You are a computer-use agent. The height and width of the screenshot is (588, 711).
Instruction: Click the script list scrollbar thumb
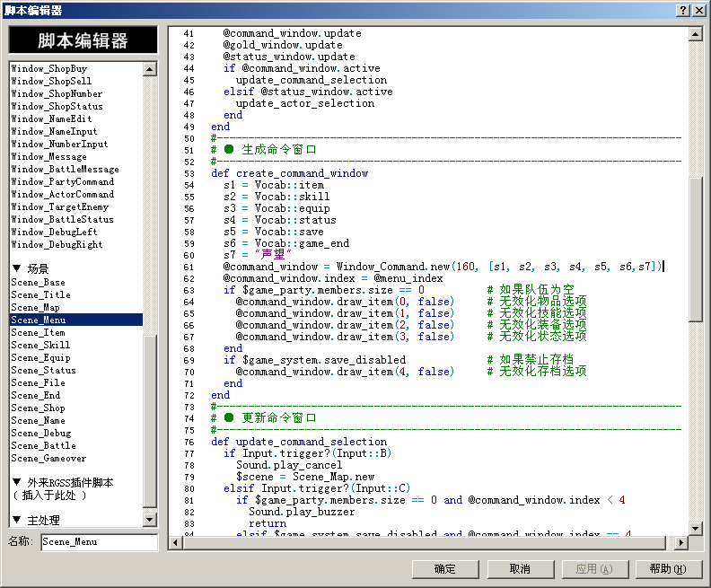[x=150, y=422]
